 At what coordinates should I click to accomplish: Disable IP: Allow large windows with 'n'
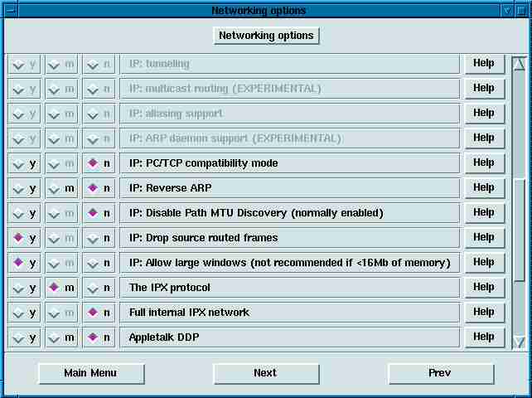coord(99,263)
